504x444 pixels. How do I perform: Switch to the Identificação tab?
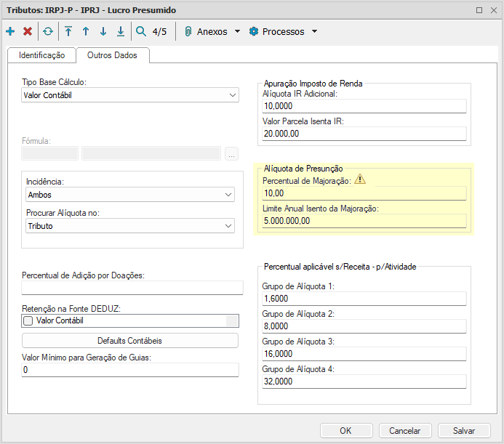[x=41, y=55]
